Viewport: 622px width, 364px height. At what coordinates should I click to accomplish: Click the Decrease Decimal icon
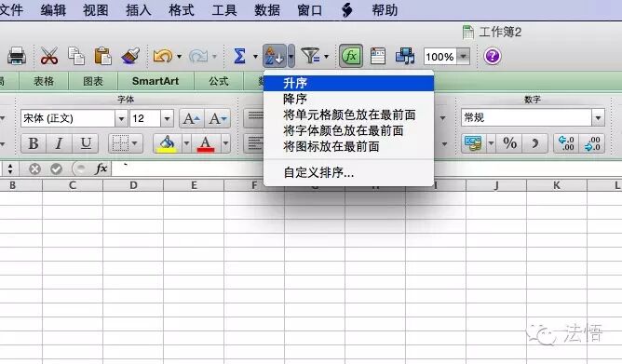(x=592, y=143)
